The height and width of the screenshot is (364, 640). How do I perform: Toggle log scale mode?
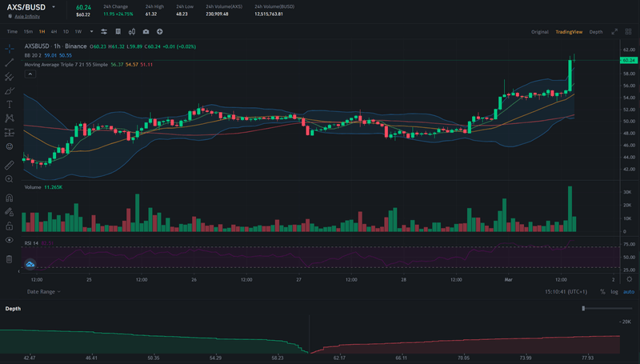point(614,292)
